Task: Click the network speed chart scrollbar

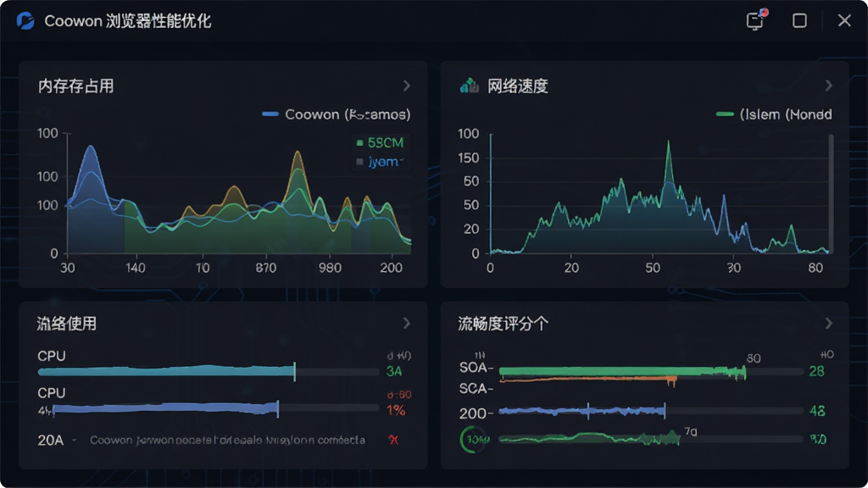Action: tap(831, 194)
